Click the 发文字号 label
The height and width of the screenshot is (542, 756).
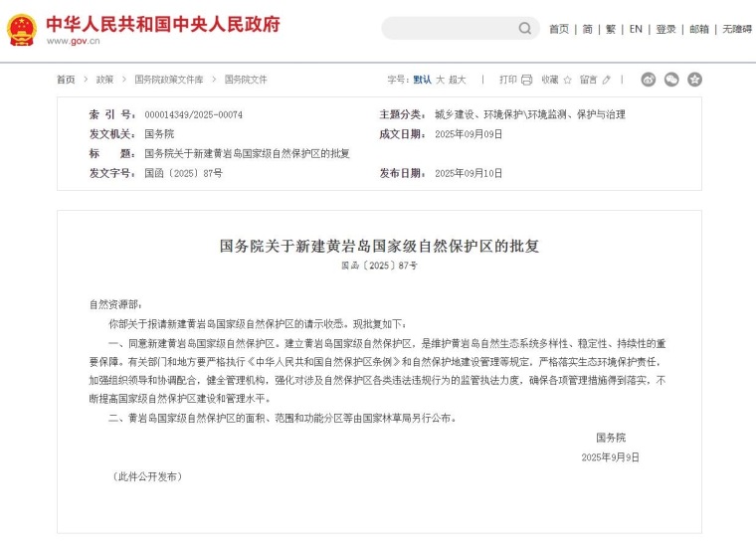coord(111,173)
